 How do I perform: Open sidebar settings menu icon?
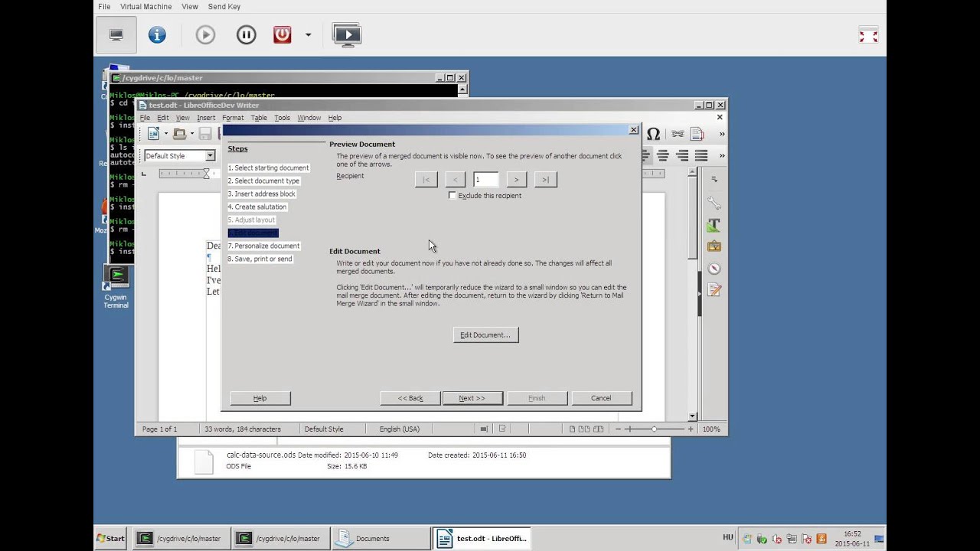pos(714,179)
